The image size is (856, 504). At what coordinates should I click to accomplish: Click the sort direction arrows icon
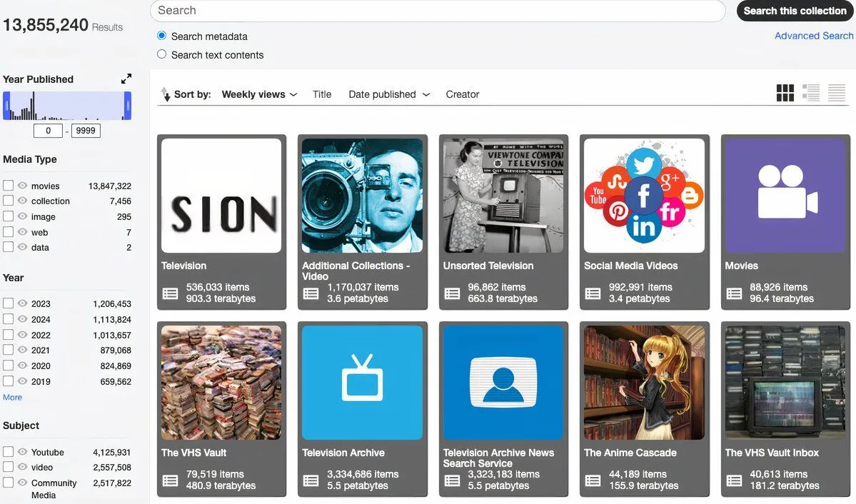[166, 94]
